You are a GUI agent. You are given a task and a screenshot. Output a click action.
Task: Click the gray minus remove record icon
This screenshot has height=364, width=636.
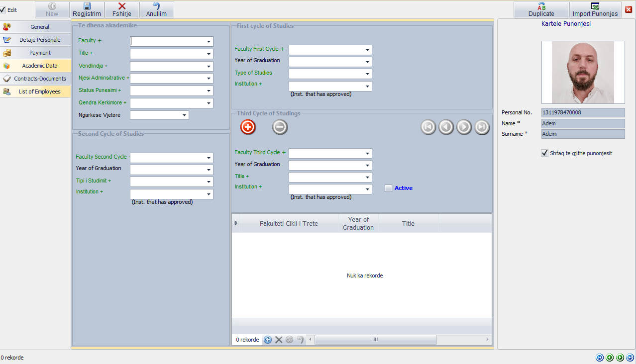[x=280, y=127]
